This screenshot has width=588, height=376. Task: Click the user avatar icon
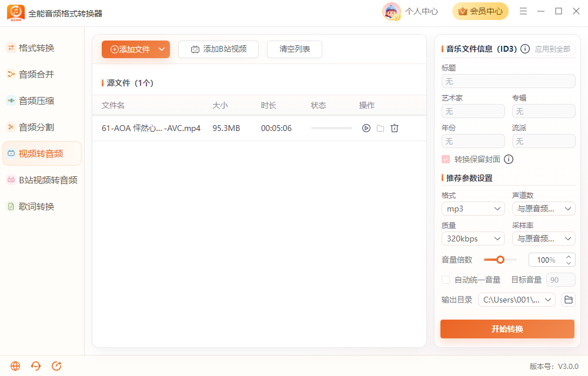click(x=392, y=11)
